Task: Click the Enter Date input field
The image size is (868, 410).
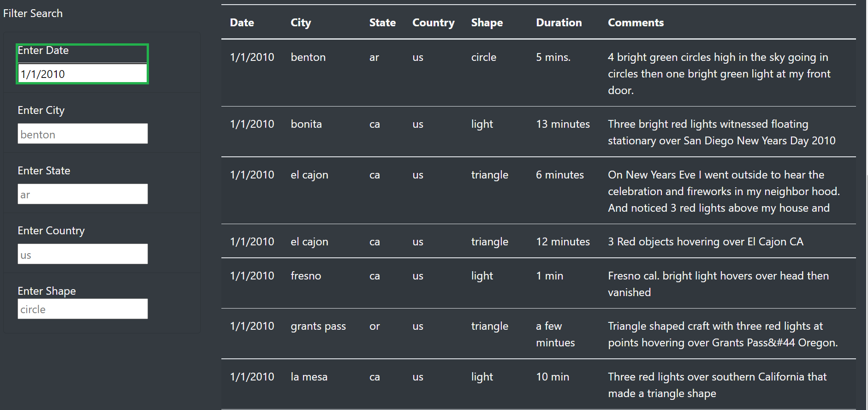Action: tap(82, 73)
